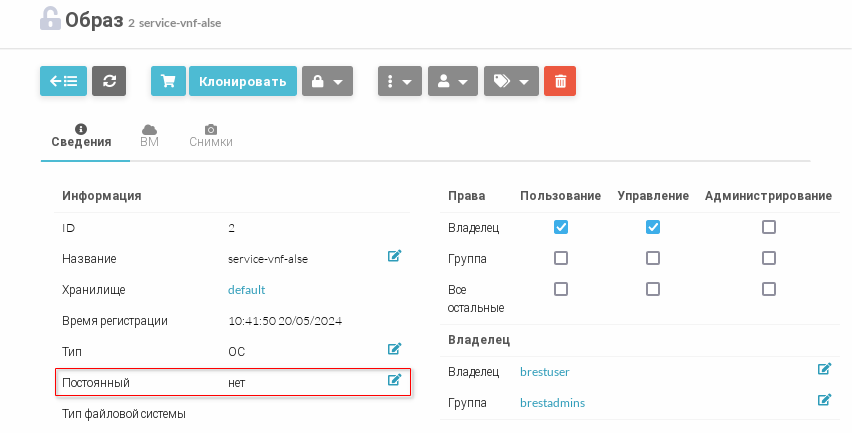Click the shopping cart marketplace button
The width and height of the screenshot is (852, 433).
pyautogui.click(x=168, y=82)
